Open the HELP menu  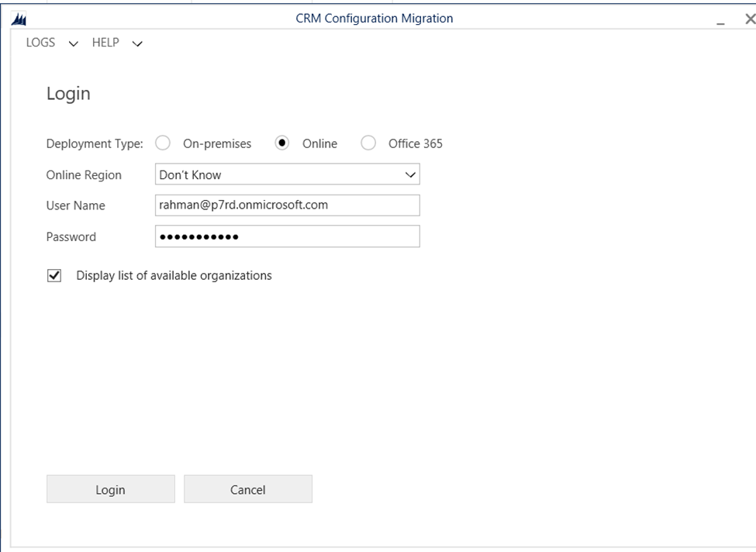click(x=117, y=43)
